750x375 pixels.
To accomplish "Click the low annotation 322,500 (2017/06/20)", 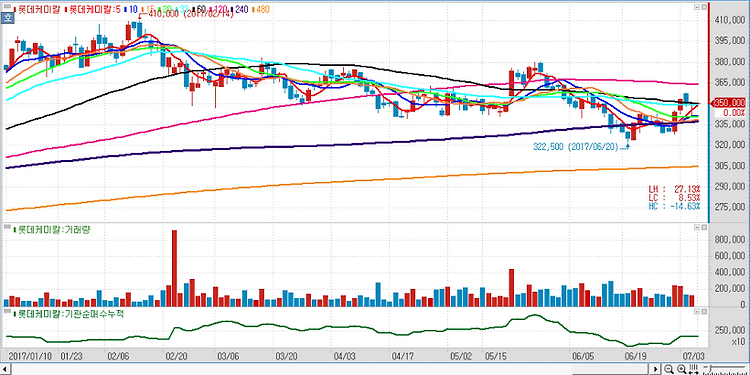I will [577, 147].
